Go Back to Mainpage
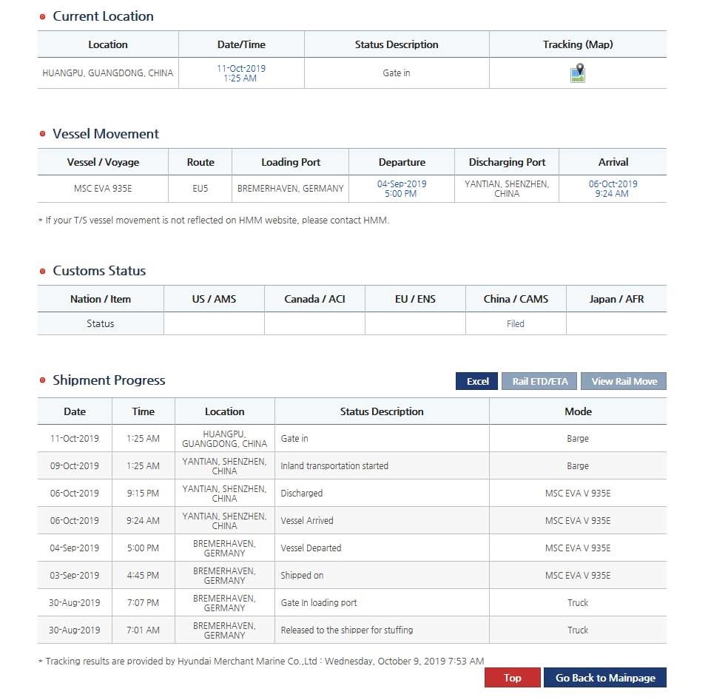Image resolution: width=728 pixels, height=700 pixels. point(605,678)
